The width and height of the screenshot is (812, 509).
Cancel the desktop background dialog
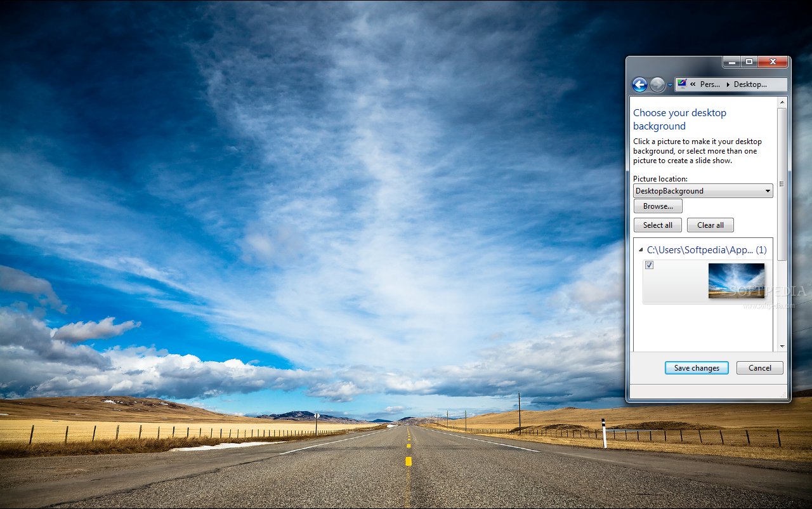760,368
